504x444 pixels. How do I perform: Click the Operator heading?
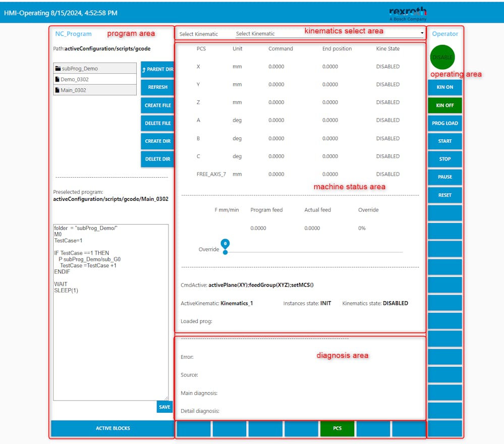445,34
